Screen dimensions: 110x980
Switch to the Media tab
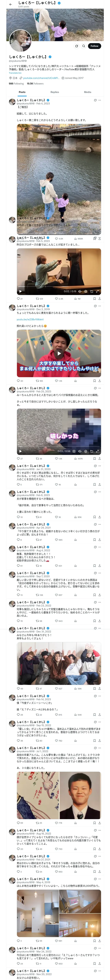click(88, 92)
